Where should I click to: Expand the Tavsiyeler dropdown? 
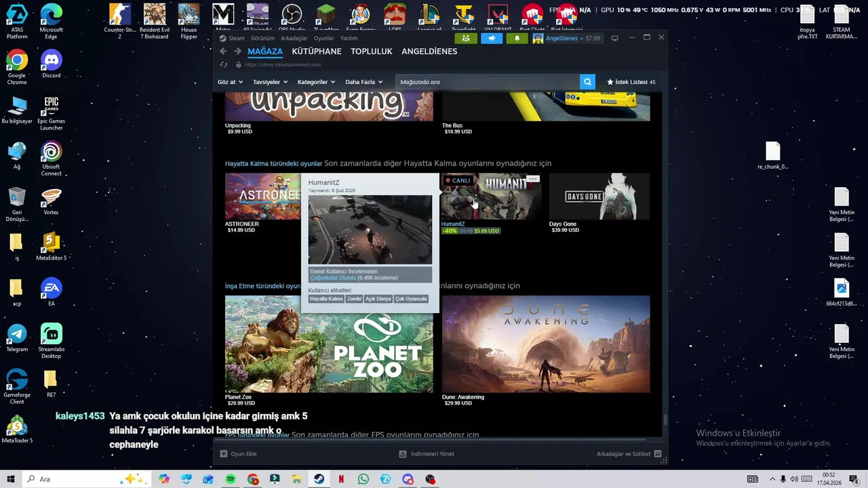point(270,82)
